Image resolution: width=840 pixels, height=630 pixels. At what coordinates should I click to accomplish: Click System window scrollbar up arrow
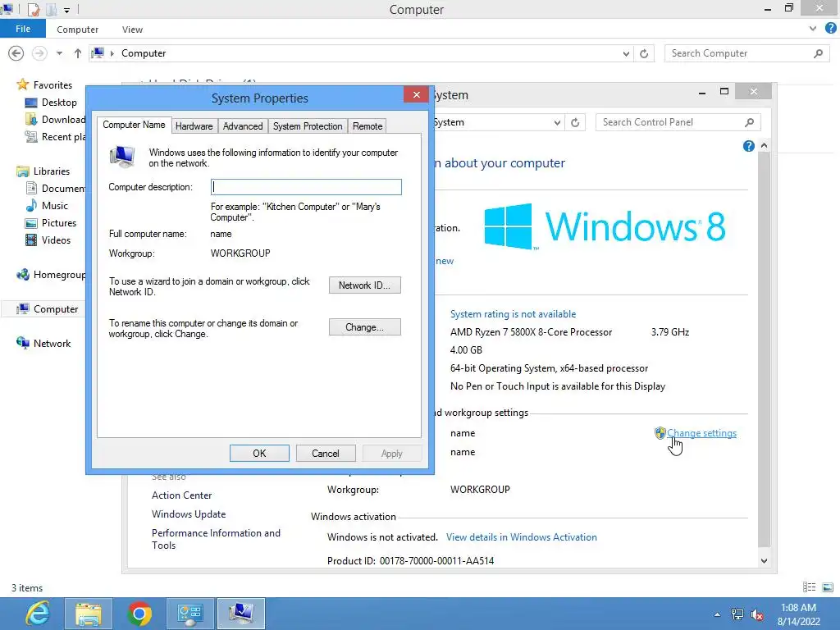764,146
